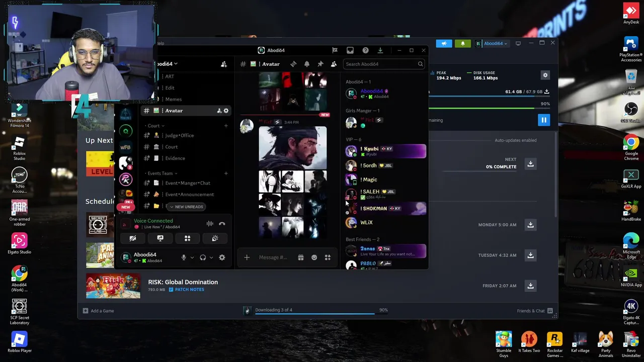
Task: Open Discord help question mark icon
Action: [365, 50]
